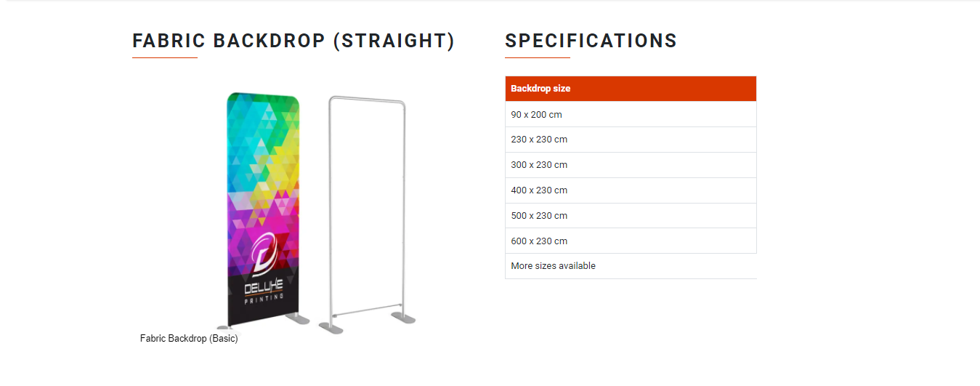Open the colorful printed fabric backdrop image
The image size is (980, 386).
263,209
